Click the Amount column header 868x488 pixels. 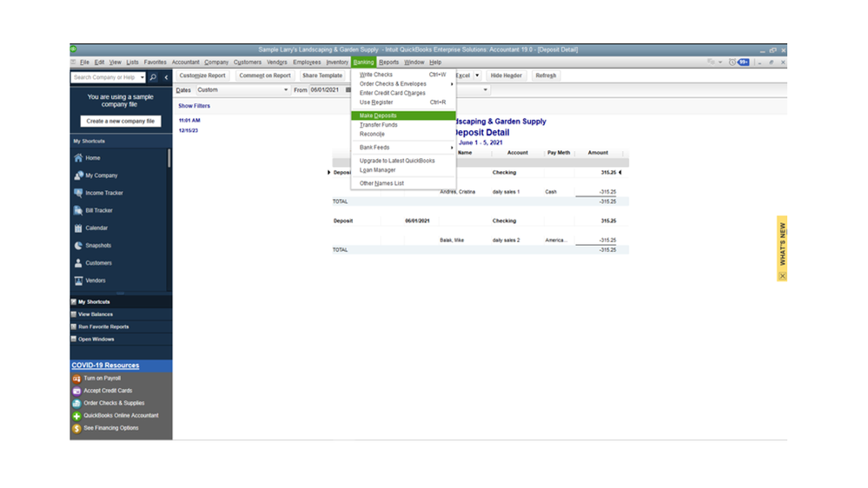point(598,153)
